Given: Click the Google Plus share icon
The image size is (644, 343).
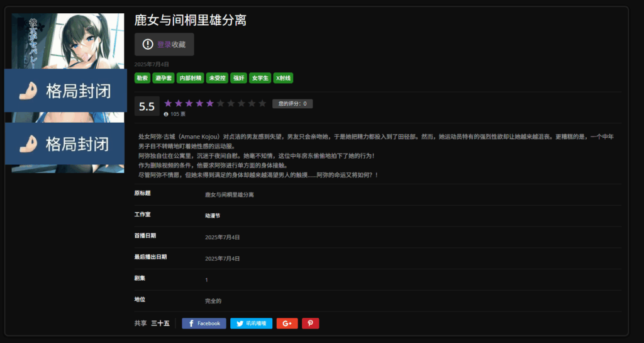Looking at the screenshot, I should coord(287,323).
